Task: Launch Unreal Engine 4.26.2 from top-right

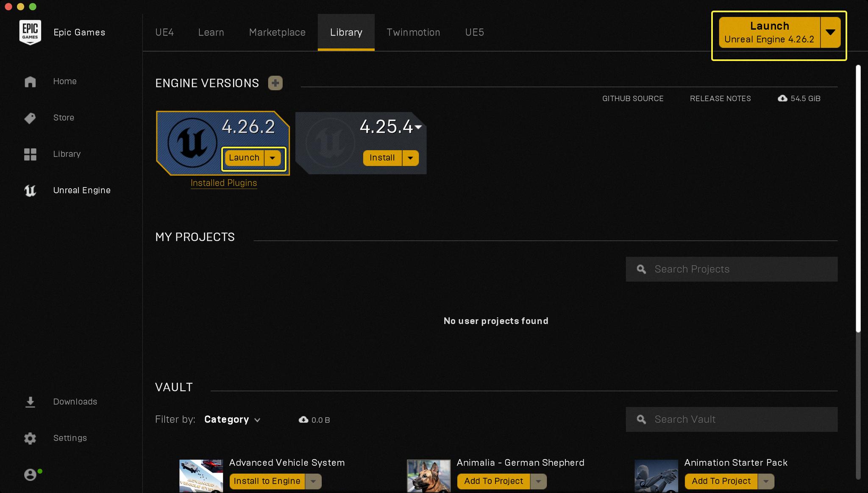Action: (769, 33)
